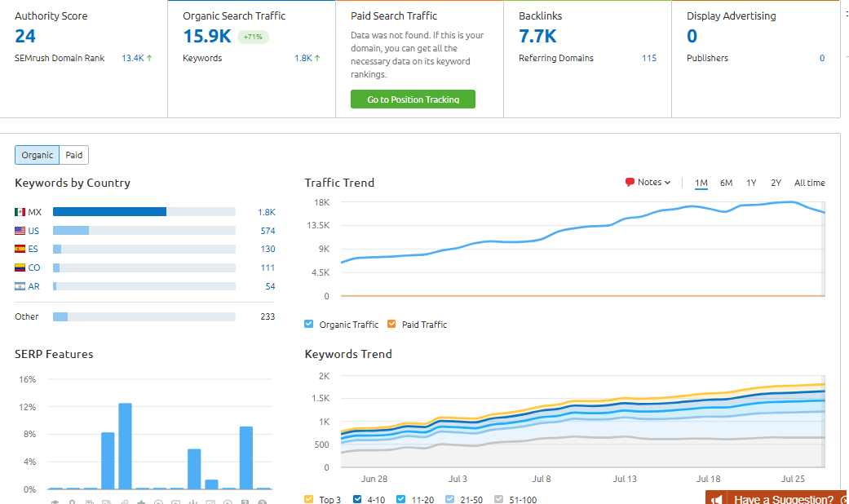This screenshot has width=849, height=504.
Task: Select the Argentina flag icon
Action: pyautogui.click(x=18, y=286)
